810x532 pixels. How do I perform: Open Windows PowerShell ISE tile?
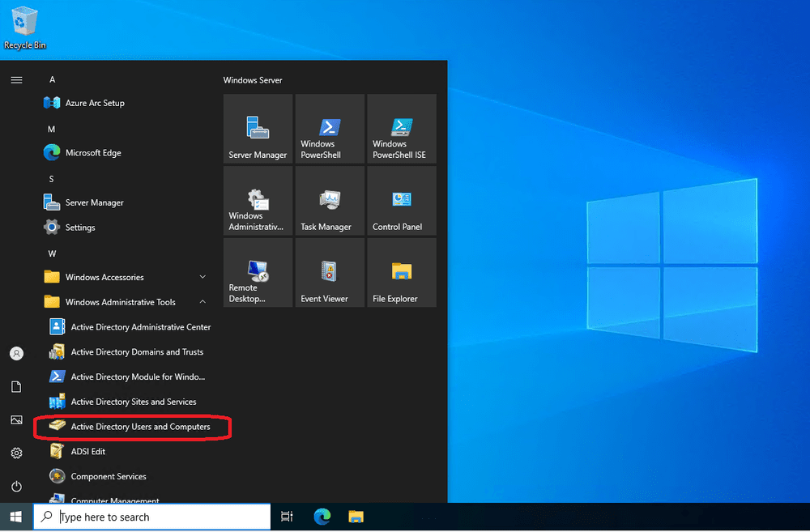point(402,129)
